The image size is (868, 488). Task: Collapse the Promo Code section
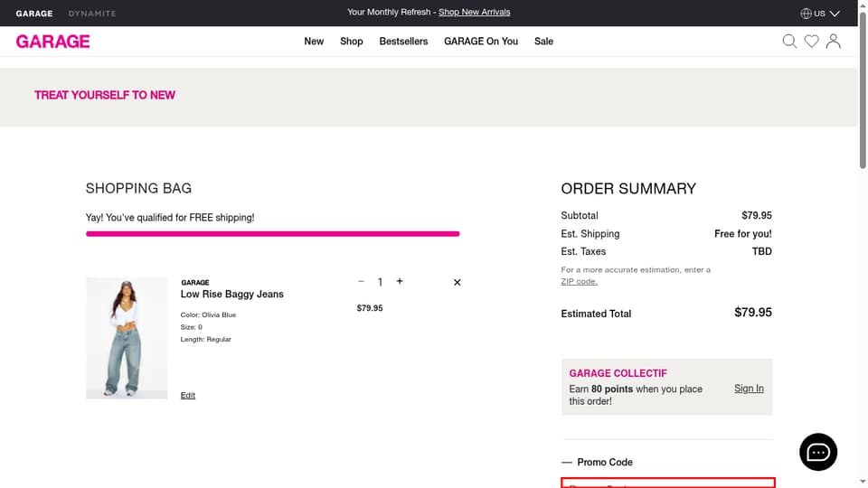(597, 462)
